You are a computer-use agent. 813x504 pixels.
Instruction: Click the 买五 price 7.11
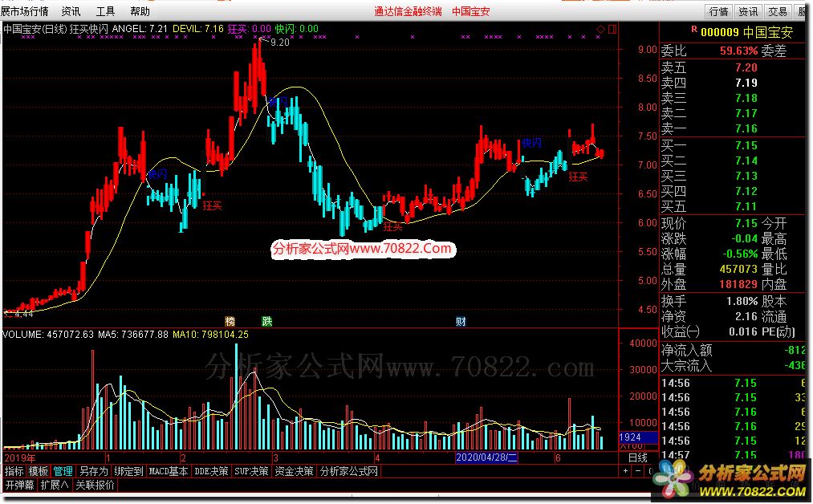pyautogui.click(x=746, y=206)
